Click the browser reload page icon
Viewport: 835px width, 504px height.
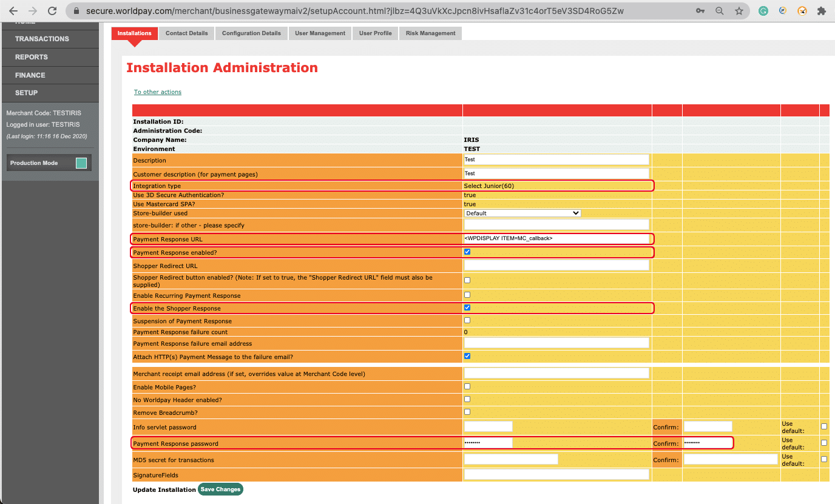[x=52, y=11]
